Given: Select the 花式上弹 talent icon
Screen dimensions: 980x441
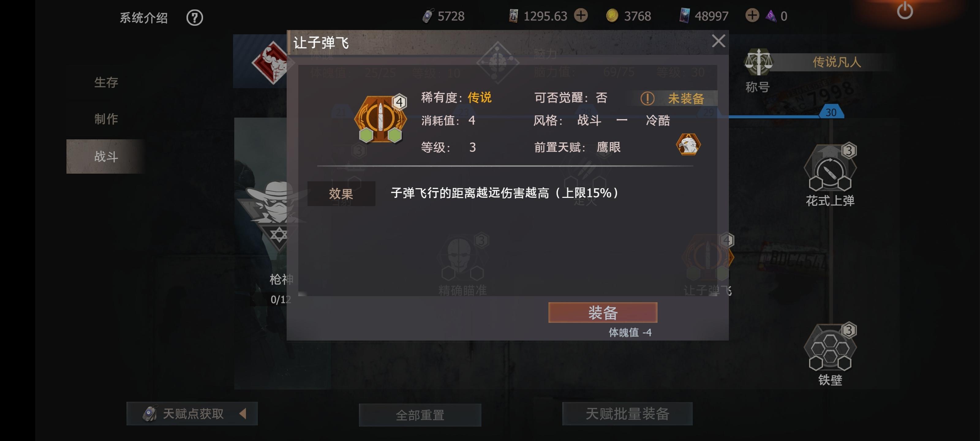Looking at the screenshot, I should pos(830,168).
